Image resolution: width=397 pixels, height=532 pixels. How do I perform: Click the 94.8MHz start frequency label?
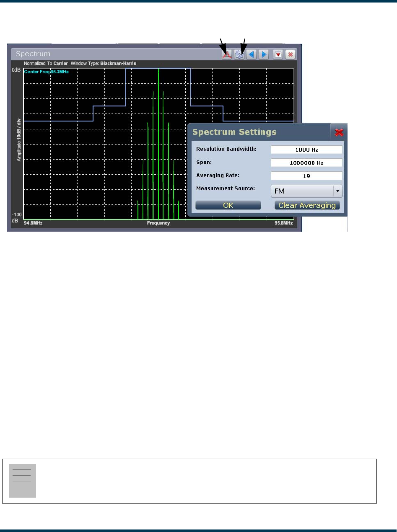[x=33, y=223]
